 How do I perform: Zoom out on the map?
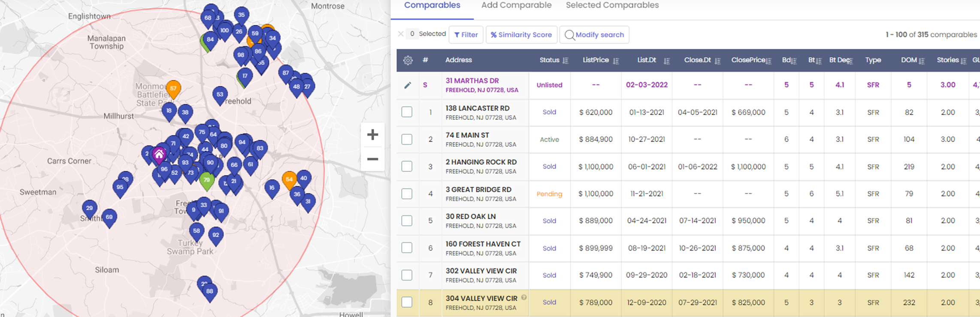(x=372, y=159)
